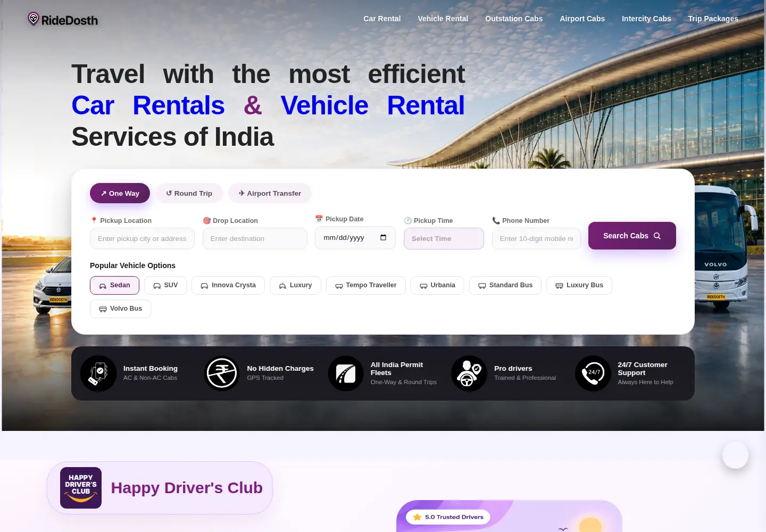Click the round floating button at right

(735, 455)
